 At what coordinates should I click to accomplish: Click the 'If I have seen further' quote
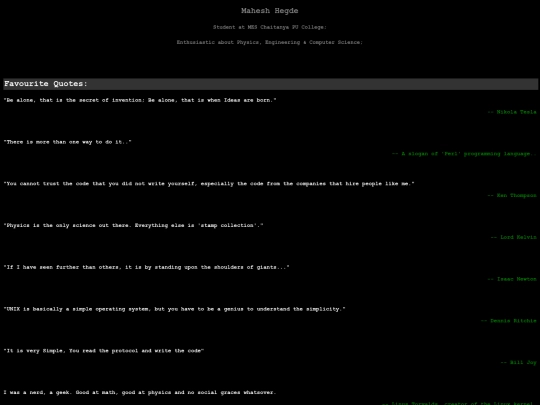click(x=146, y=267)
